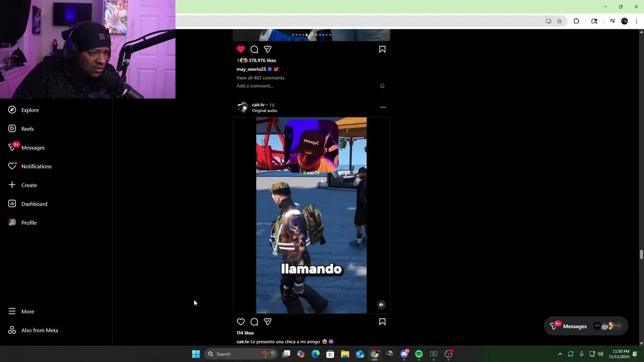Open cair.tv profile avatar
The height and width of the screenshot is (362, 644).
[x=243, y=108]
